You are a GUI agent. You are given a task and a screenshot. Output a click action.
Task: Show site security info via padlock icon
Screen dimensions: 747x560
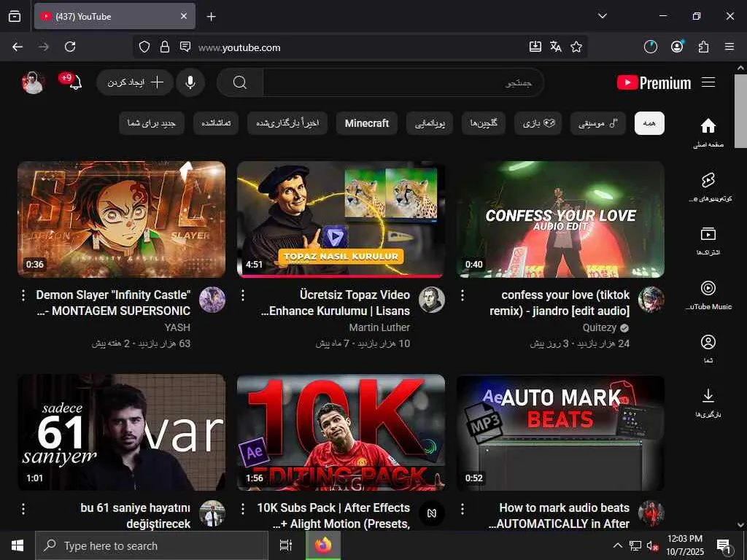pos(165,47)
